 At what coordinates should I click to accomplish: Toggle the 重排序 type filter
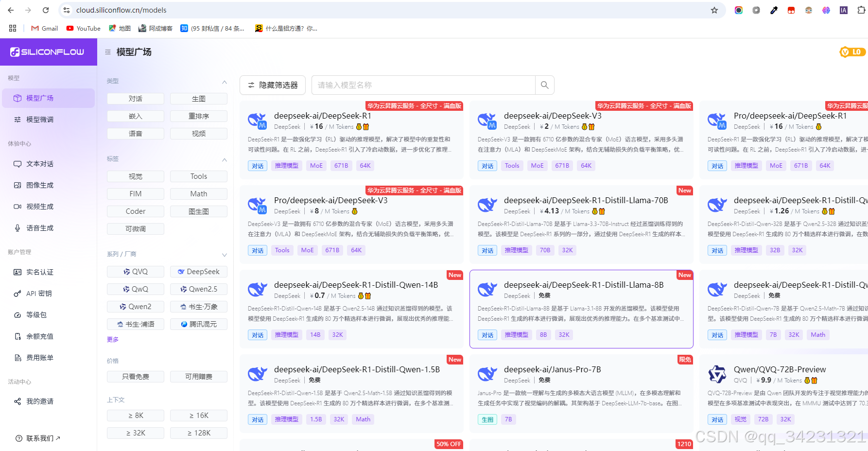click(x=199, y=116)
